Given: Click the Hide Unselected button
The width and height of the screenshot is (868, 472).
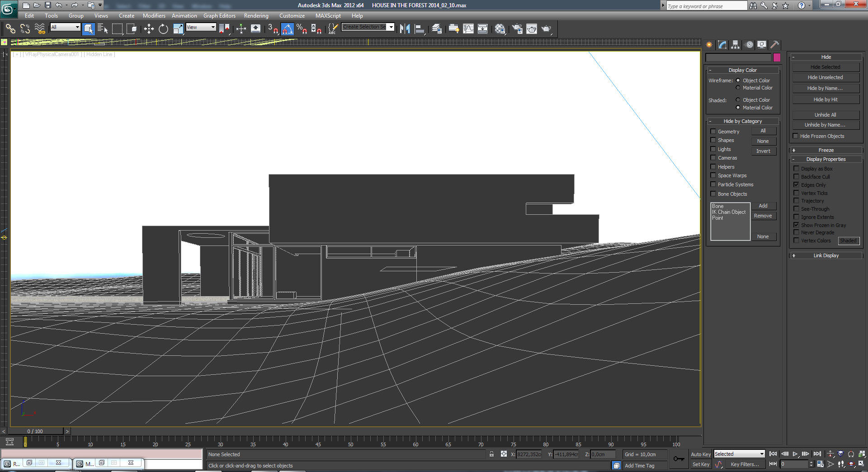Looking at the screenshot, I should (826, 77).
